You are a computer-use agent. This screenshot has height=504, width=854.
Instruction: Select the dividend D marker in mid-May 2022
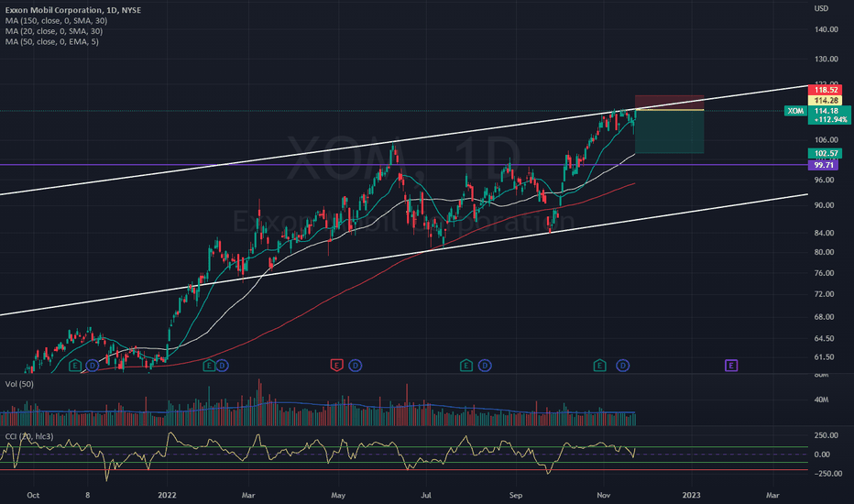pos(356,366)
